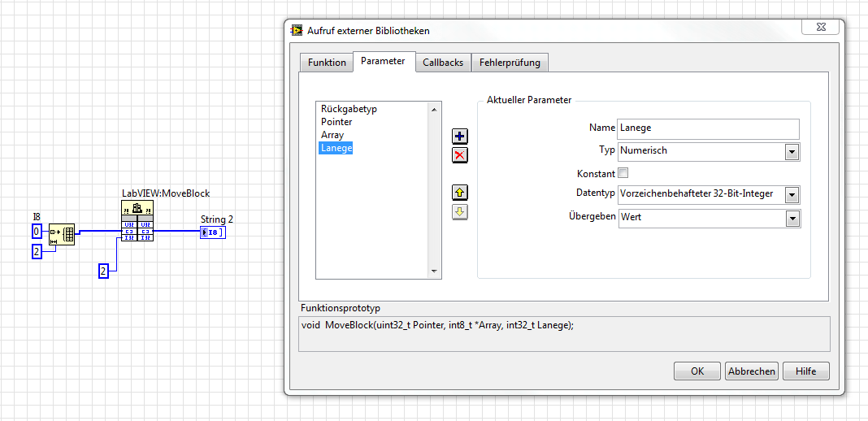This screenshot has width=868, height=421.
Task: Select the Parameter tab
Action: pos(383,61)
